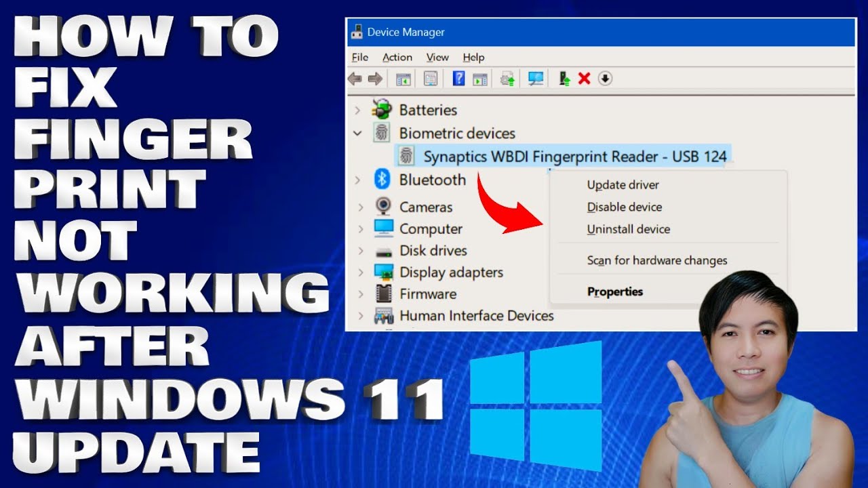Click the Device Manager title bar icon
This screenshot has width=868, height=488.
click(x=356, y=32)
